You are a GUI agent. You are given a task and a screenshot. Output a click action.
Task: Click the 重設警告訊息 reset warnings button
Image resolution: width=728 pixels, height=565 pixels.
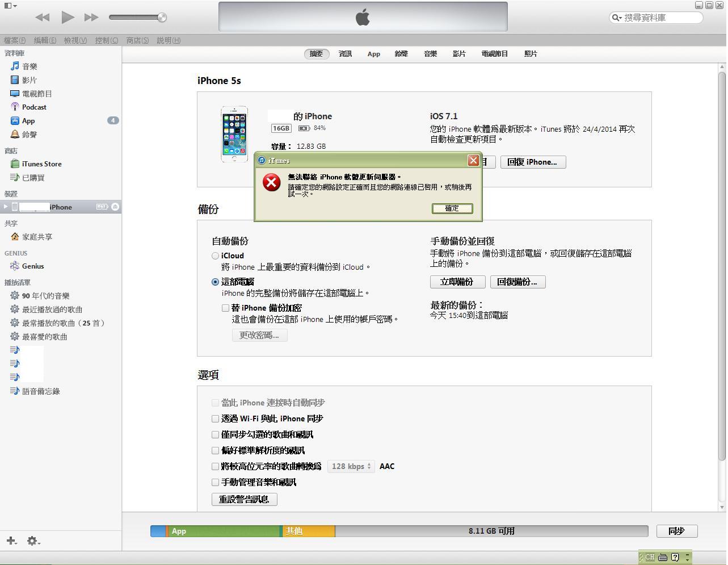point(244,499)
